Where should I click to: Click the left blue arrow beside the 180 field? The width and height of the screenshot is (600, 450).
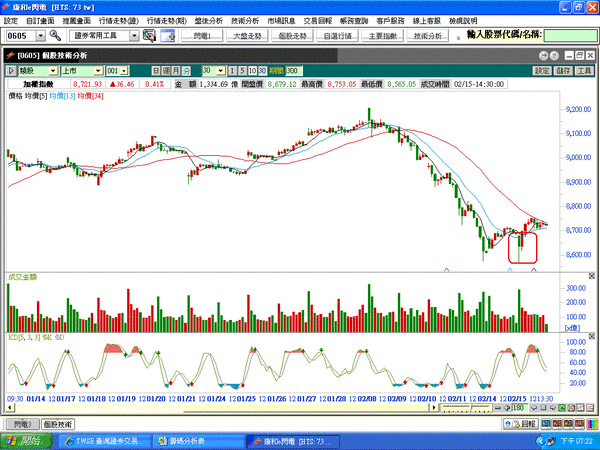tap(534, 408)
